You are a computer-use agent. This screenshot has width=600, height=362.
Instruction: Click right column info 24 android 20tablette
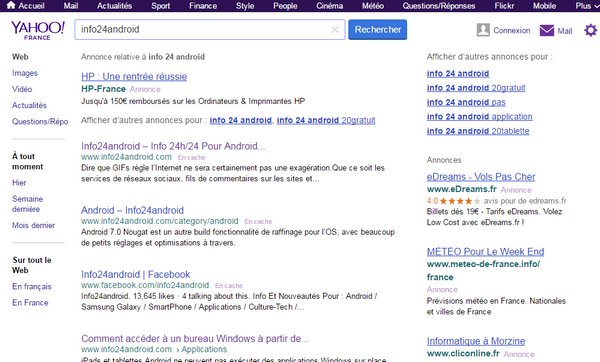click(x=478, y=131)
